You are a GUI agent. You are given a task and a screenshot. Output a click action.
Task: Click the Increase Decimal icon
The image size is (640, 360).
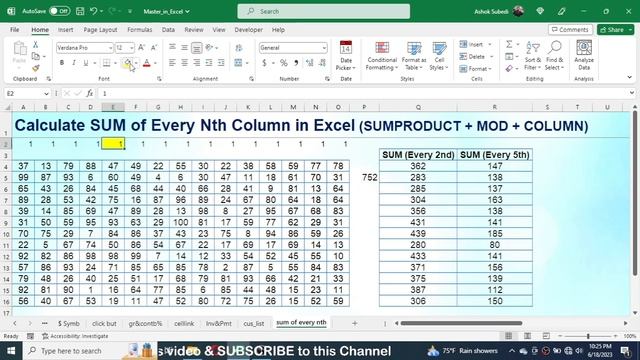(310, 63)
